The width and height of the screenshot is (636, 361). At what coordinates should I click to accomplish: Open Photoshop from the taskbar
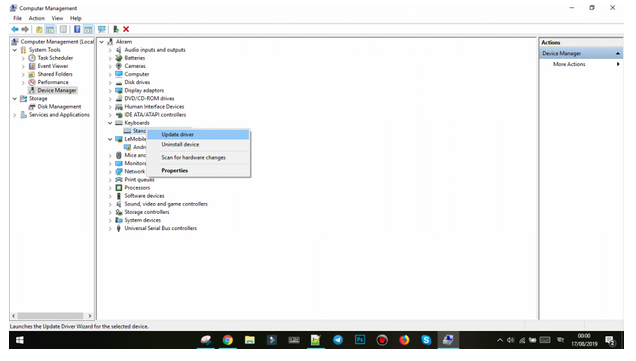point(360,340)
